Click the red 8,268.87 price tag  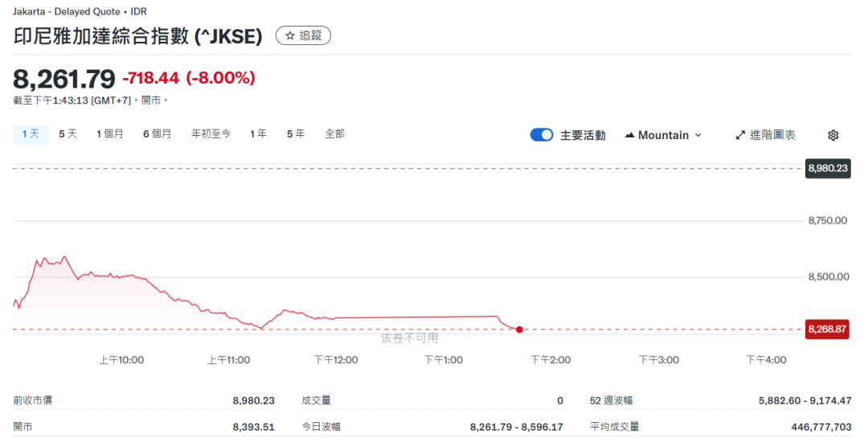[x=828, y=330]
